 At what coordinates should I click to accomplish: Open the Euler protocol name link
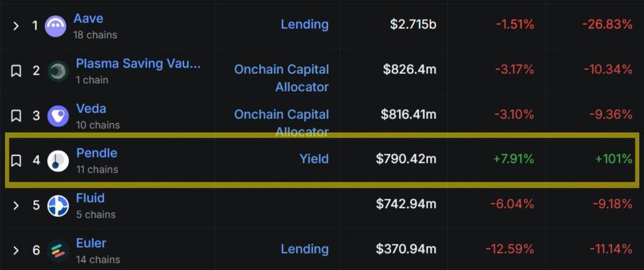(91, 243)
